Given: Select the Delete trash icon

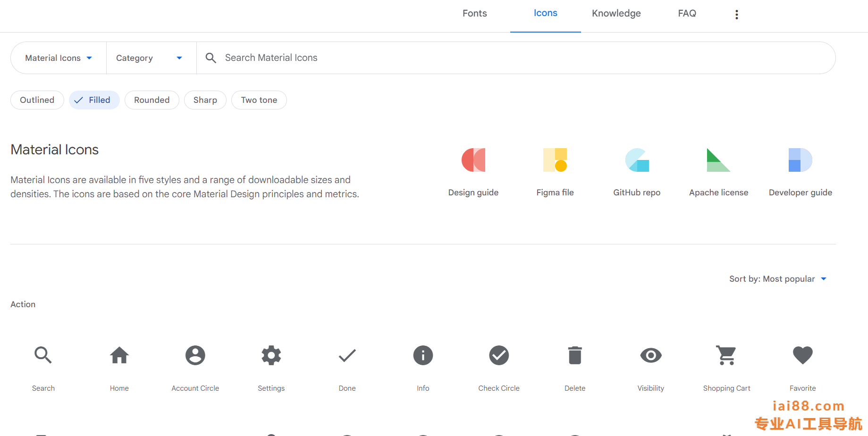Looking at the screenshot, I should click(x=575, y=355).
